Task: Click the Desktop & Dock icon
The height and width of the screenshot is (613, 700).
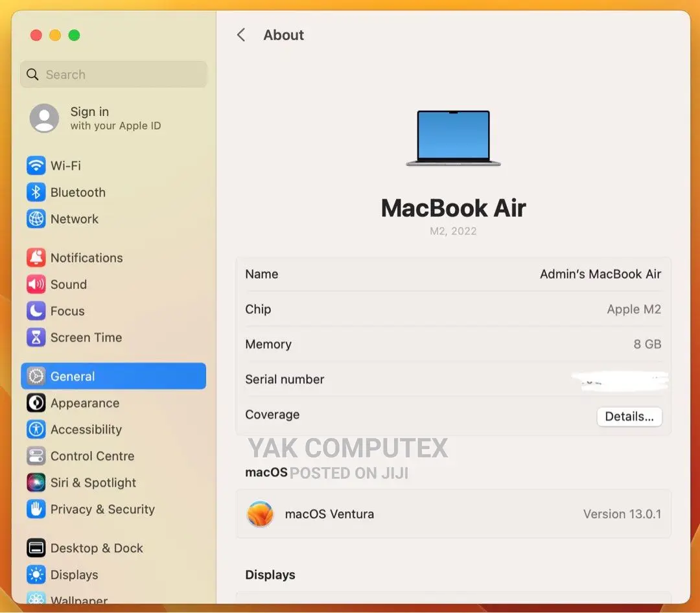Action: tap(36, 548)
